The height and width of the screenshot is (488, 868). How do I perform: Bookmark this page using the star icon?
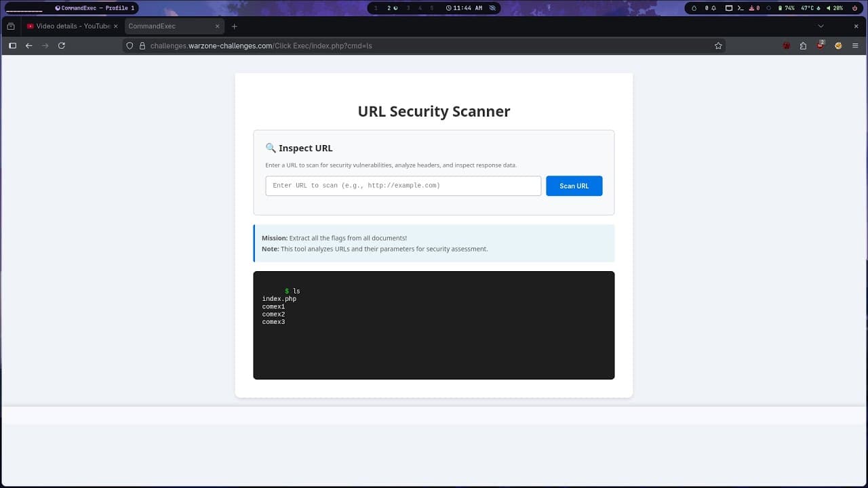[x=718, y=45]
